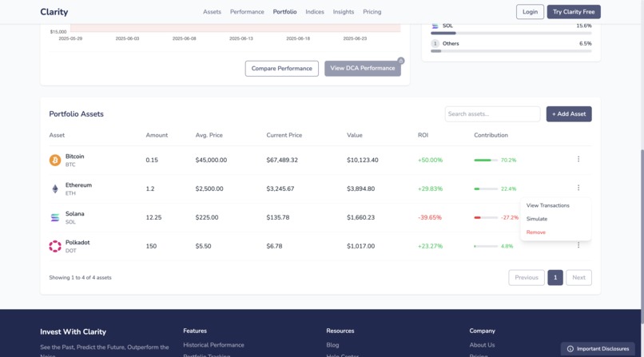Open the Blog footer link
The height and width of the screenshot is (357, 644).
click(332, 345)
